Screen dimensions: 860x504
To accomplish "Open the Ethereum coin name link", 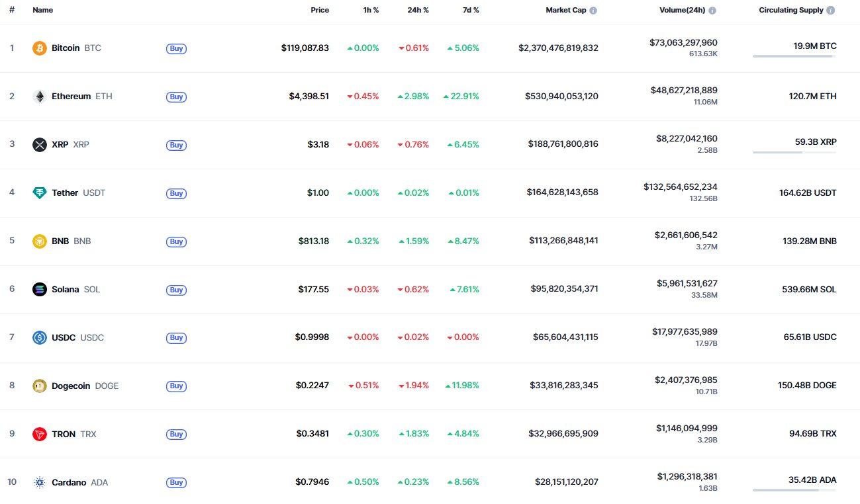I will click(71, 97).
